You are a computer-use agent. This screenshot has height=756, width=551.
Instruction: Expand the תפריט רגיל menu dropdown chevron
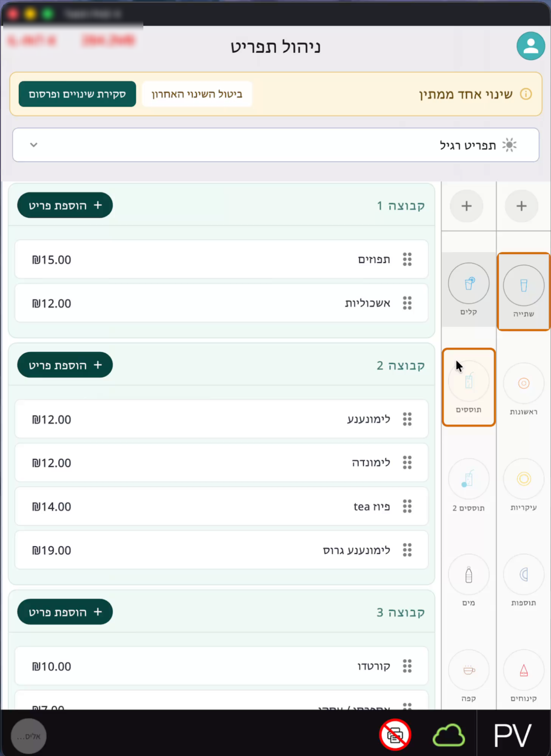coord(34,145)
